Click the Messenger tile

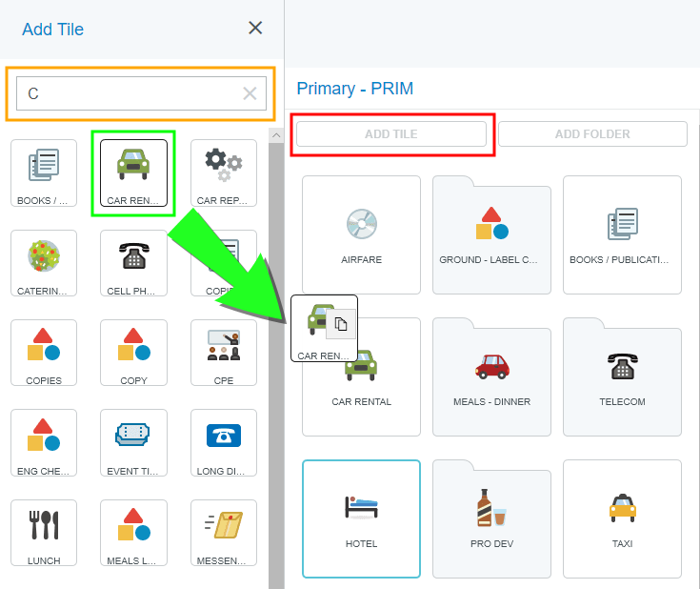223,532
